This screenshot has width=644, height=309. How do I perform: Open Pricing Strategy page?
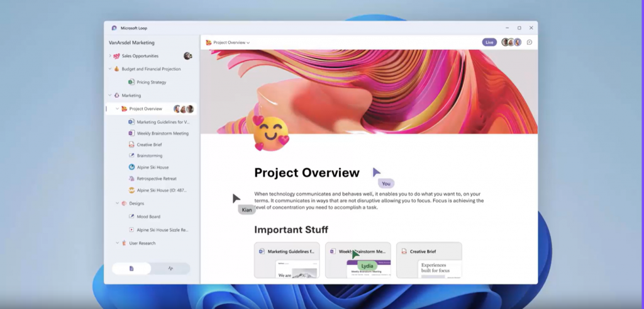pos(152,82)
